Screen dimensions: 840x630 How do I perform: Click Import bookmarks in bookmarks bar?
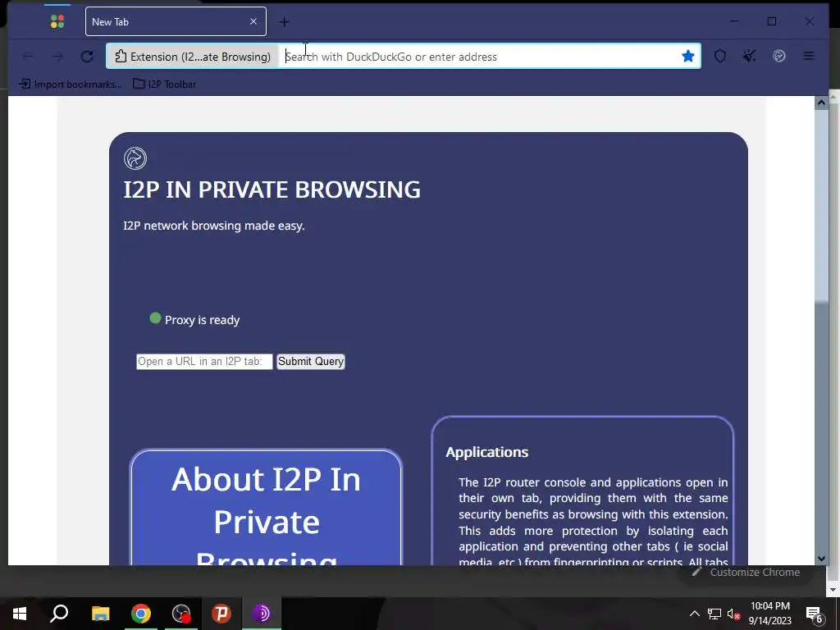click(71, 84)
